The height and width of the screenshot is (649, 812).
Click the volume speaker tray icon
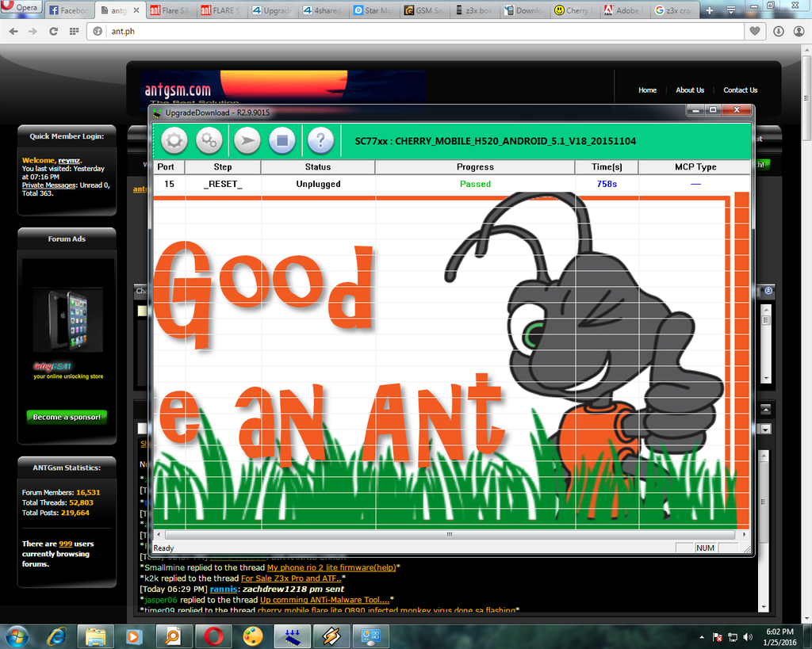click(x=746, y=636)
